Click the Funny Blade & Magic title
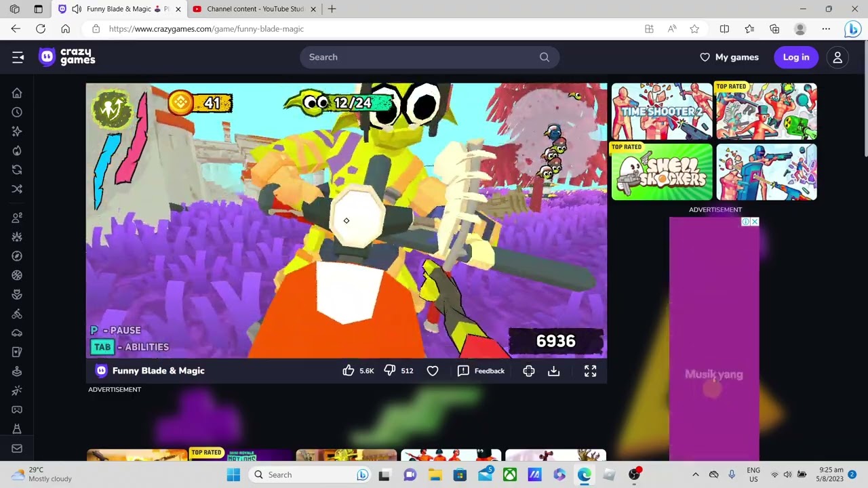The width and height of the screenshot is (868, 488). point(158,371)
